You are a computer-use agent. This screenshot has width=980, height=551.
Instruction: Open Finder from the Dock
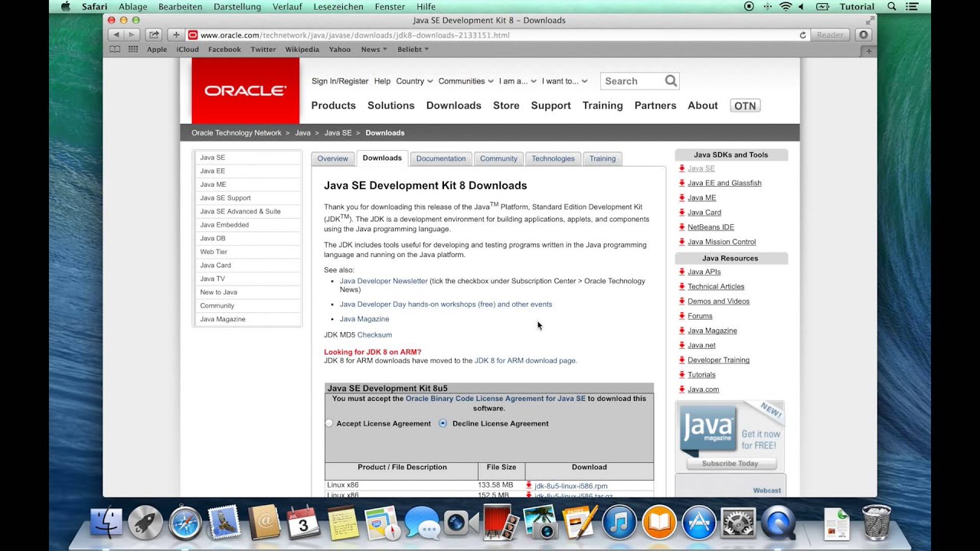[106, 523]
